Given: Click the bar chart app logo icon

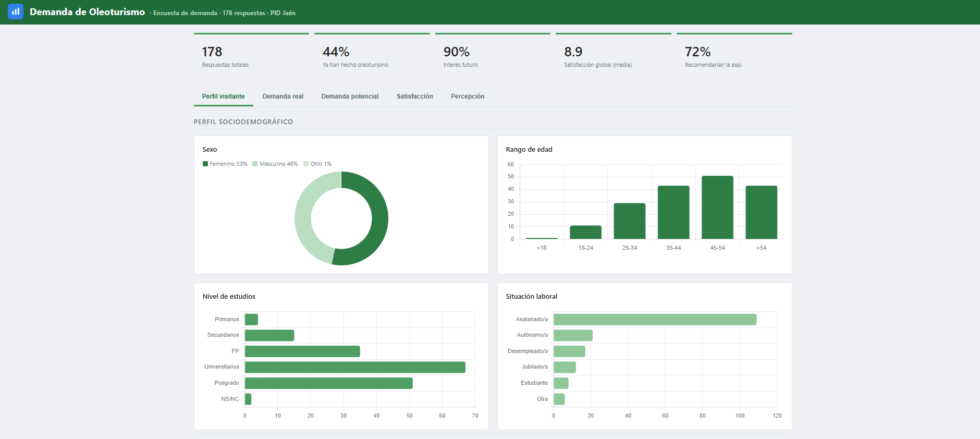Looking at the screenshot, I should [x=16, y=11].
